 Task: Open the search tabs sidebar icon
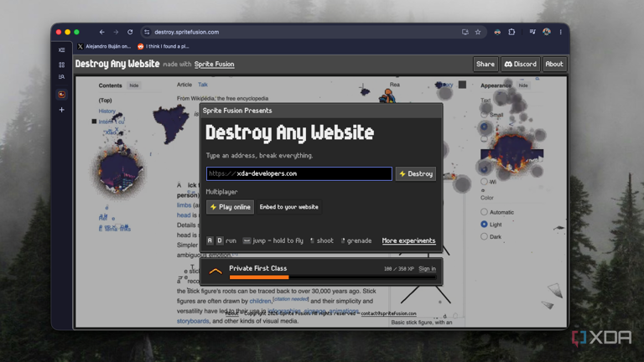pos(61,77)
